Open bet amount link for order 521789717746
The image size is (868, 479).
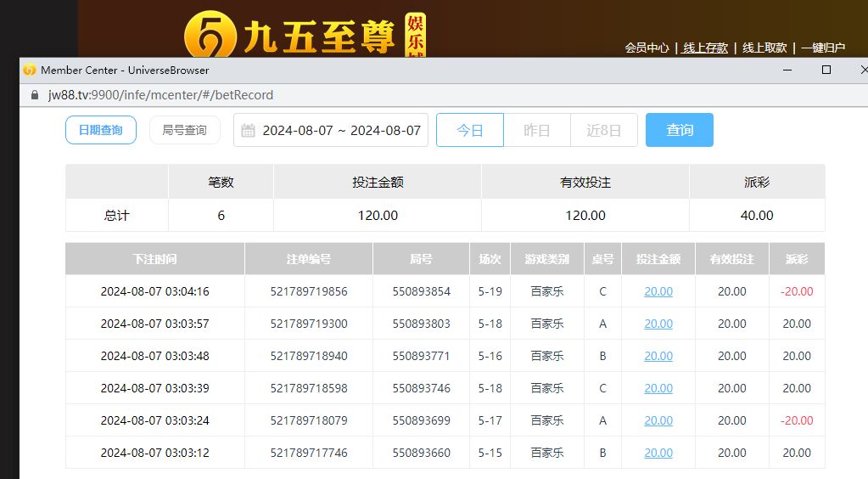pyautogui.click(x=658, y=453)
